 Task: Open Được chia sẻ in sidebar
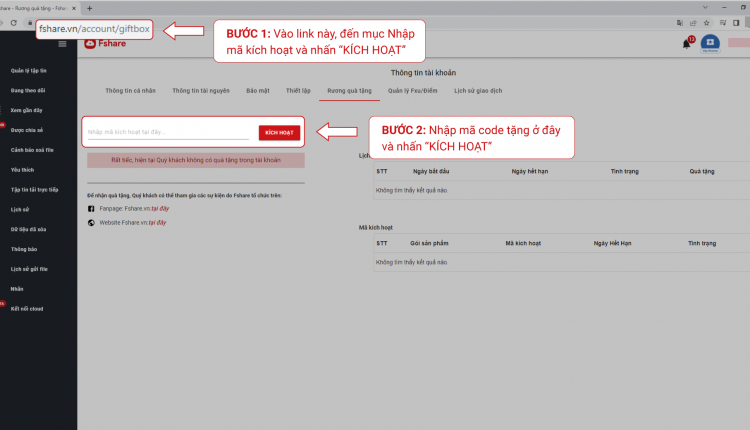coord(27,130)
